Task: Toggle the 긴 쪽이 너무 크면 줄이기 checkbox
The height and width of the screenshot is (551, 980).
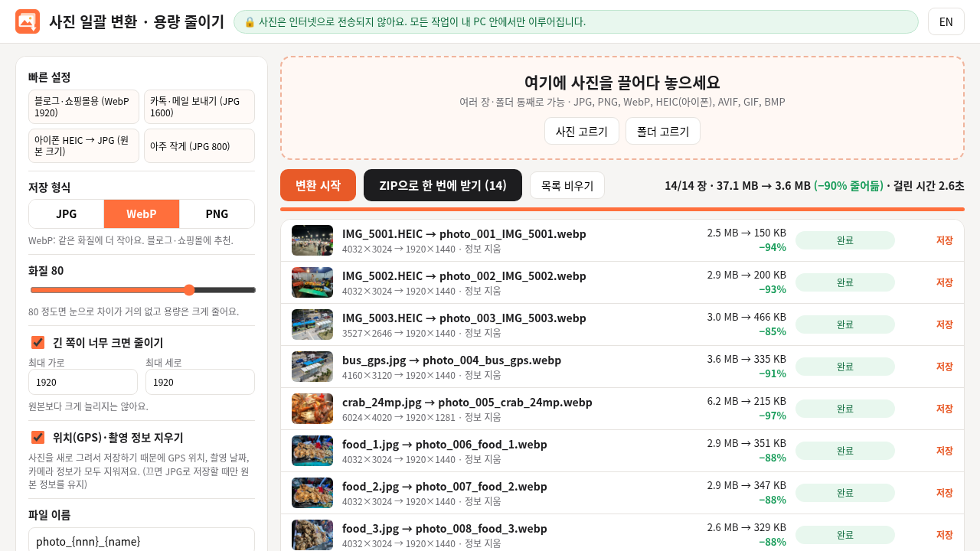Action: click(38, 342)
